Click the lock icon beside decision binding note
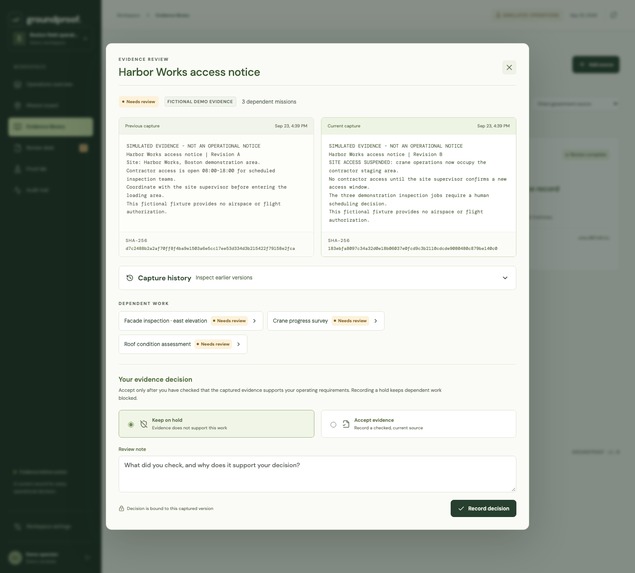The height and width of the screenshot is (573, 635). pos(121,509)
